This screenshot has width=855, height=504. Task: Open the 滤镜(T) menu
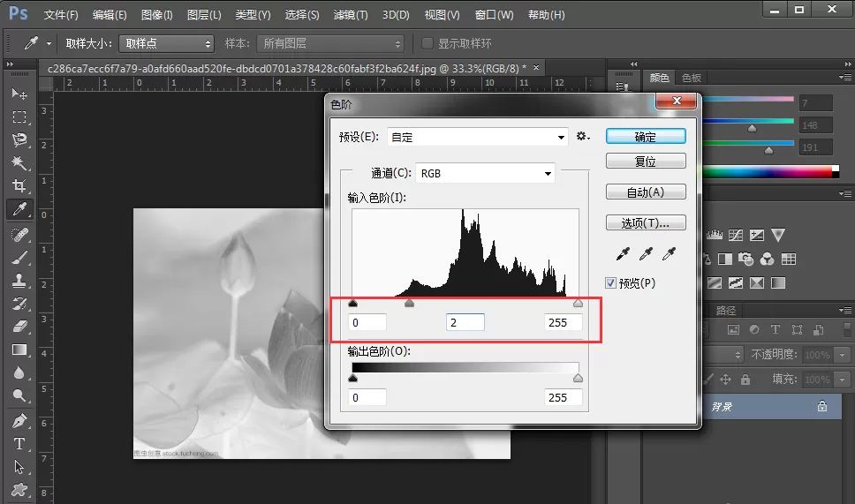(x=351, y=15)
